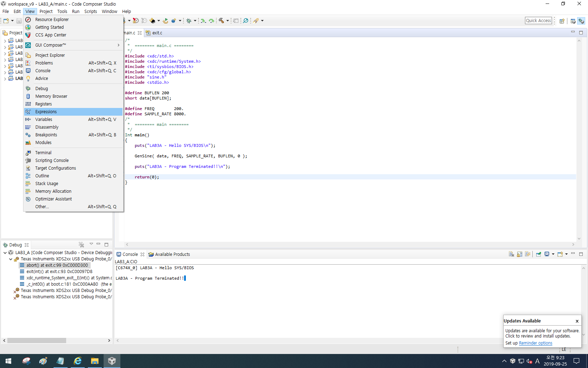Viewport: 588px width, 368px height.
Task: Select exit(int)() at exit.c:93 stack frame
Action: point(56,272)
